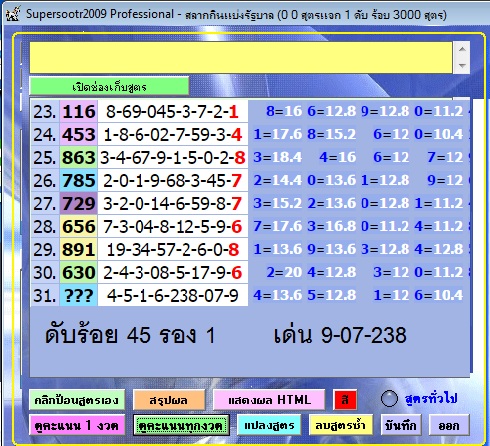Click score 3=18.4 in row 25
The image size is (490, 446).
[278, 157]
